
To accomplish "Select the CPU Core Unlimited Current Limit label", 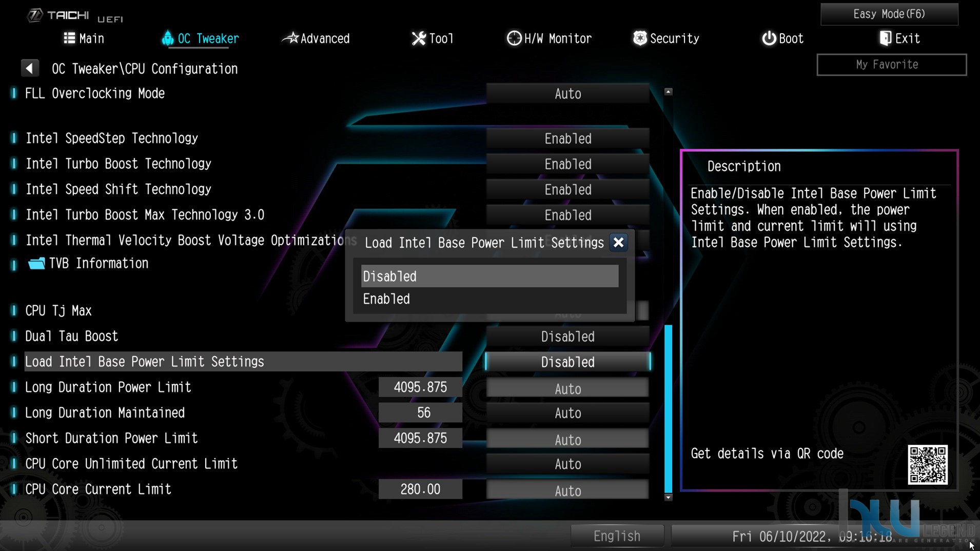I will (x=131, y=464).
